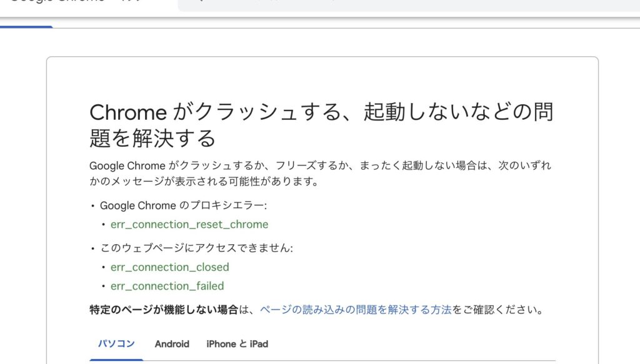Open the ページの読み込みの問題を解決する方法 link
640x364 pixels.
coord(355,310)
